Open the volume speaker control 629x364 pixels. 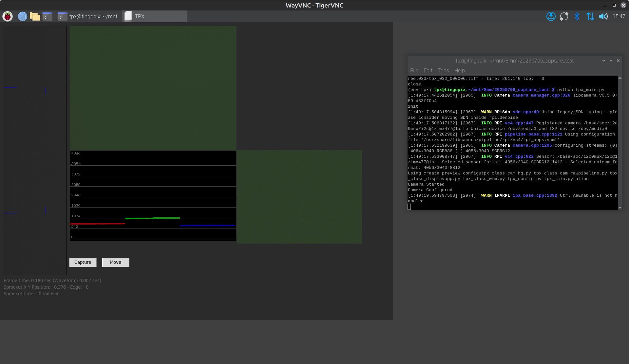click(603, 16)
